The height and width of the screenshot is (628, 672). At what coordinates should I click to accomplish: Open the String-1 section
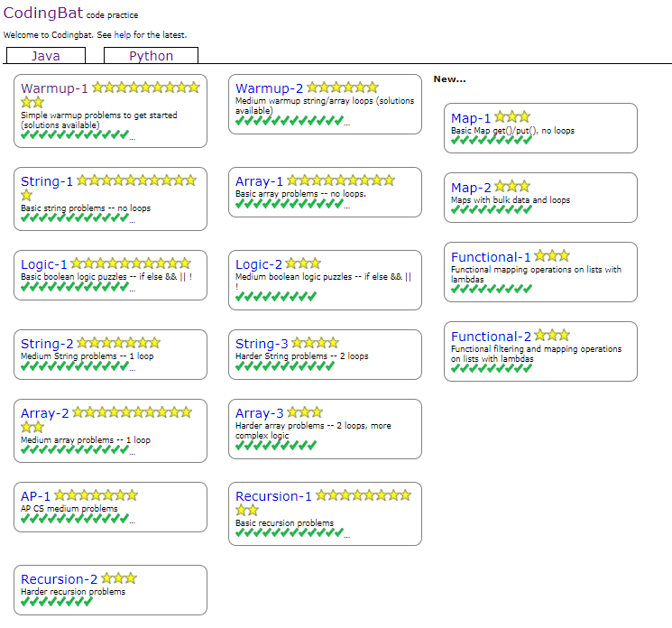47,181
